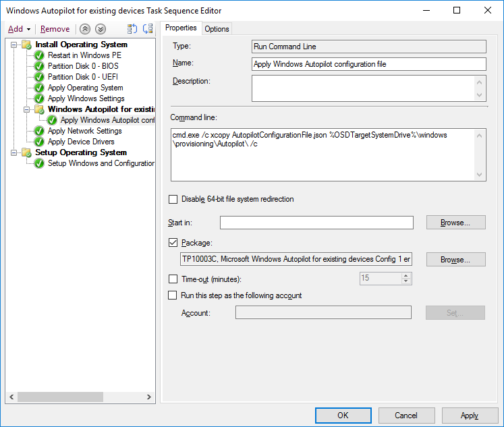The width and height of the screenshot is (504, 427).
Task: Click the tree panel scroll right arrow
Action: click(149, 397)
